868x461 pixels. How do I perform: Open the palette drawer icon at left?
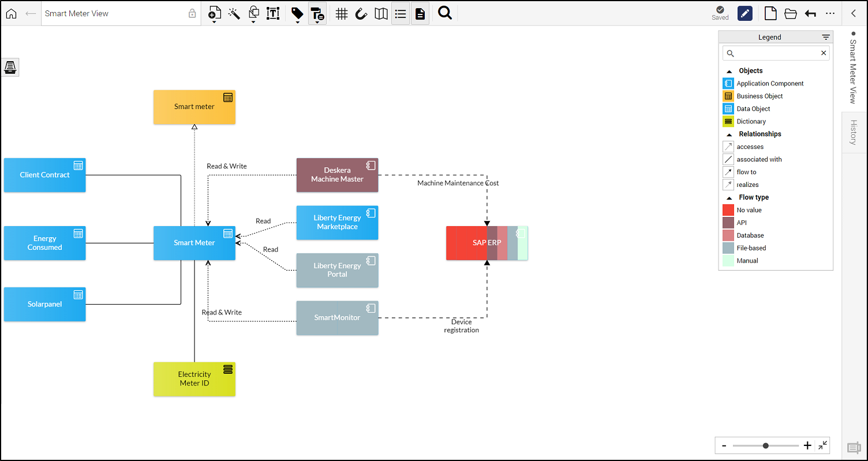click(10, 68)
